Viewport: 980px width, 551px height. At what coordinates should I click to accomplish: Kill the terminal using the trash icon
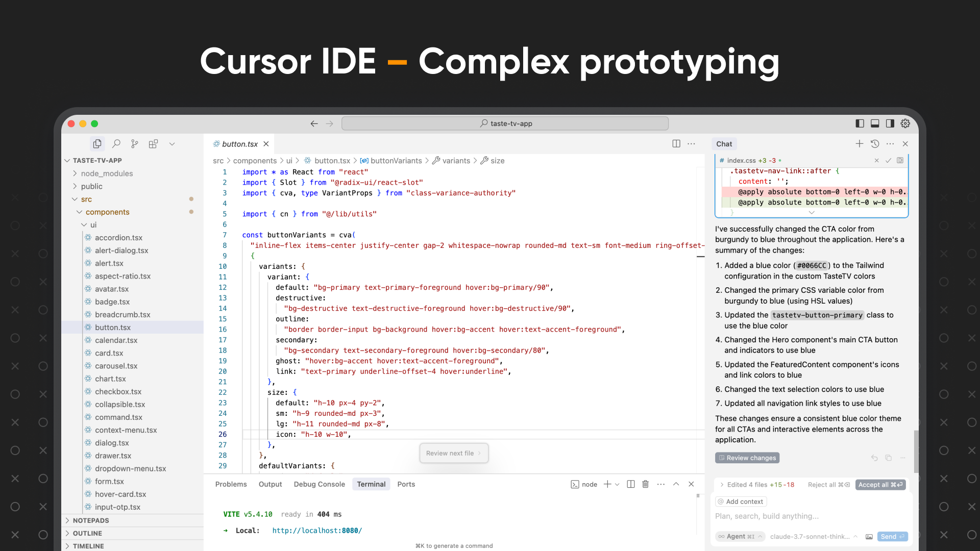coord(645,484)
